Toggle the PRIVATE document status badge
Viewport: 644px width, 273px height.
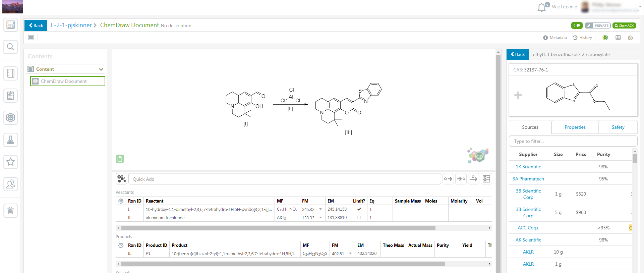(598, 25)
